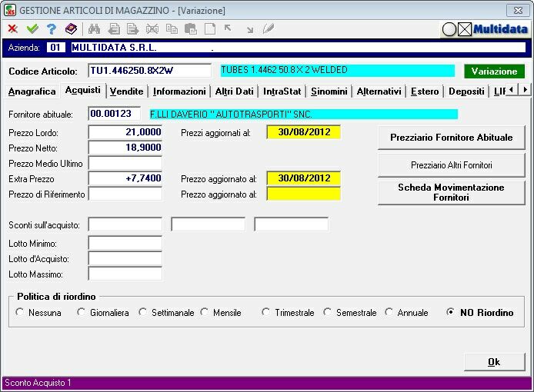Open Scheda Movimentazione Fornitori

click(451, 193)
